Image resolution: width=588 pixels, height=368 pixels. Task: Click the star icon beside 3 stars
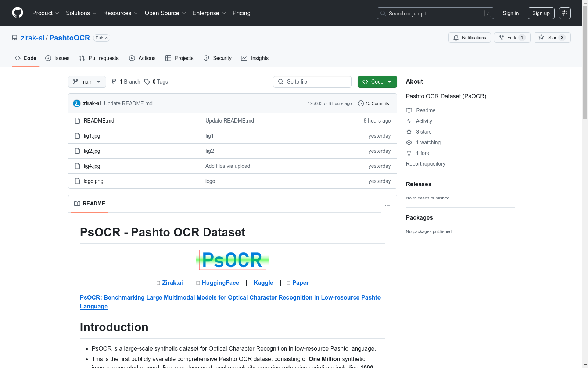[x=409, y=132]
